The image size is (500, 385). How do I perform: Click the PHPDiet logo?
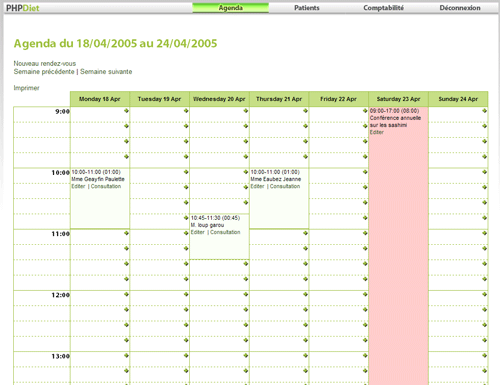coord(23,8)
